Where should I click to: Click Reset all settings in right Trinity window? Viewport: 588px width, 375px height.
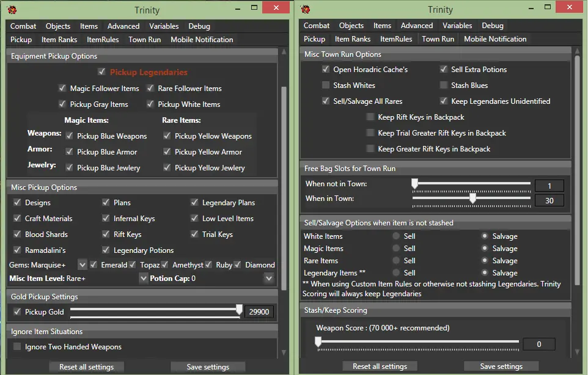coord(380,366)
